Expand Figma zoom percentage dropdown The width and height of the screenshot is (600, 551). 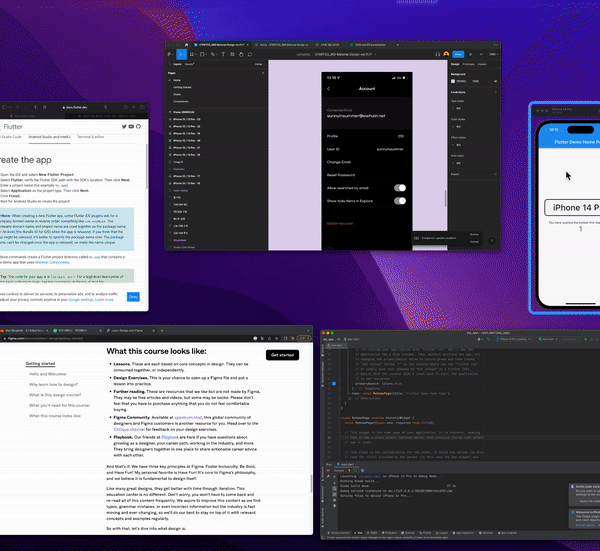point(493,54)
